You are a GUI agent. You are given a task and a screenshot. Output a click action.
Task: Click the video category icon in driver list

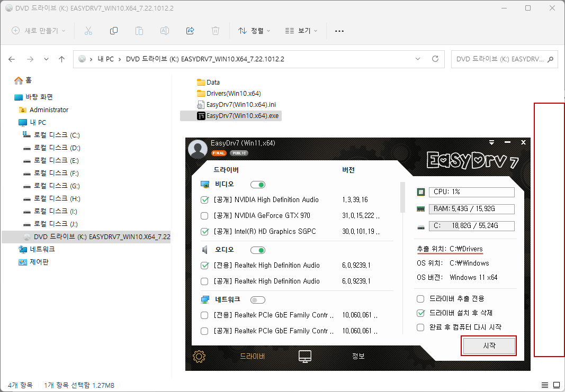click(205, 185)
